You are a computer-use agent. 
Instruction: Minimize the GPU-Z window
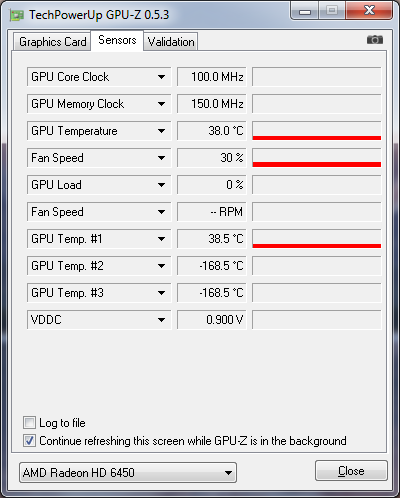(305, 11)
